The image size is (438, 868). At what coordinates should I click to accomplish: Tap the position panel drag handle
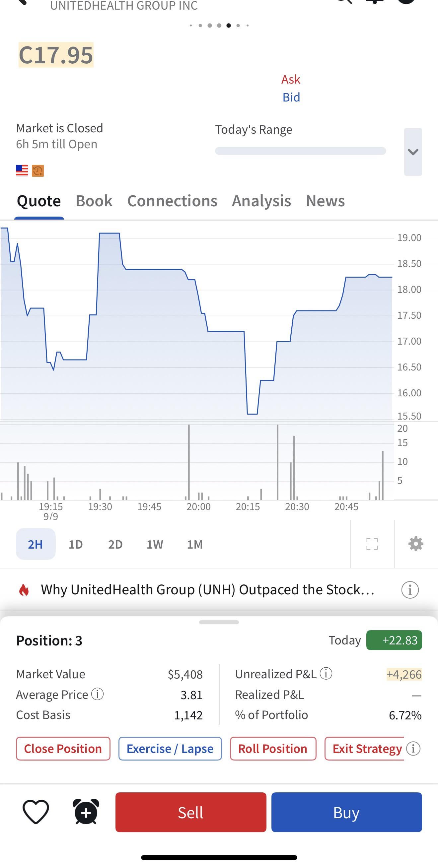[x=219, y=622]
